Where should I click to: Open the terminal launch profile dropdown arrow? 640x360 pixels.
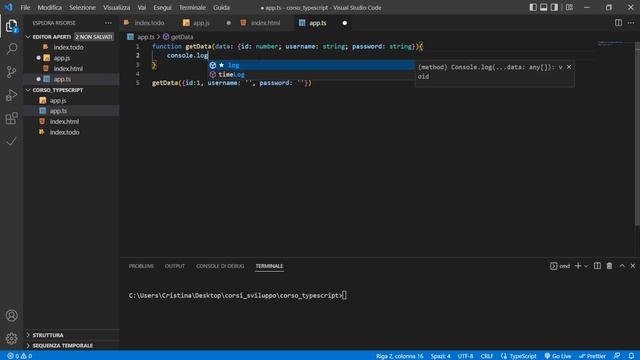(x=586, y=266)
